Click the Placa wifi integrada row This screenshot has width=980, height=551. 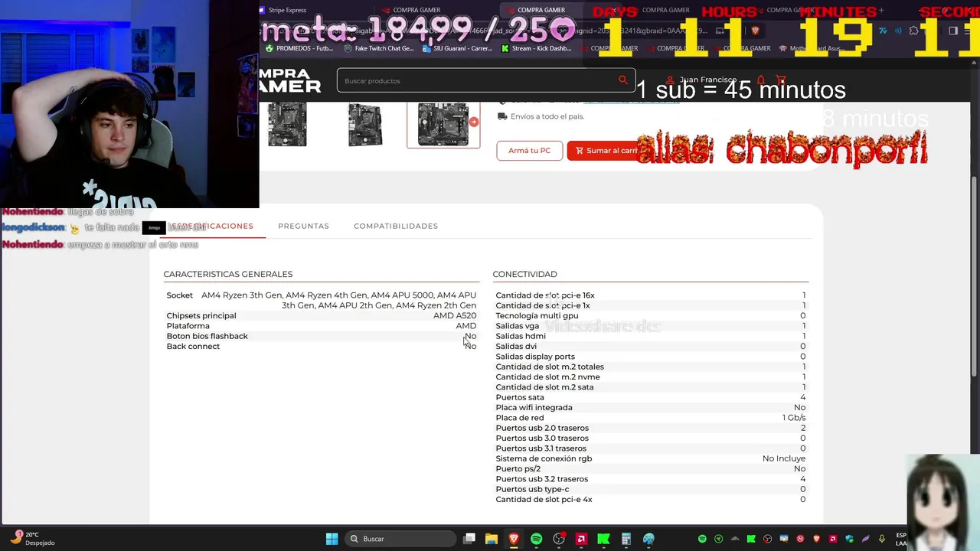651,407
